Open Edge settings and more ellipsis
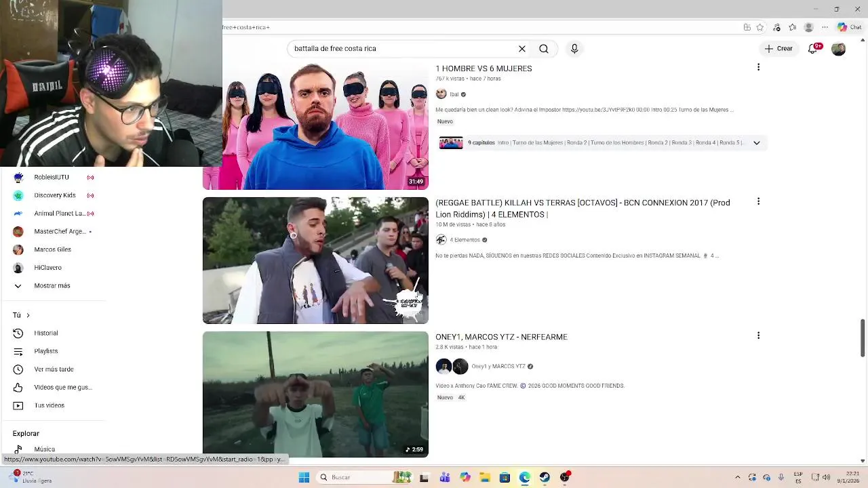The width and height of the screenshot is (868, 488). (x=825, y=27)
